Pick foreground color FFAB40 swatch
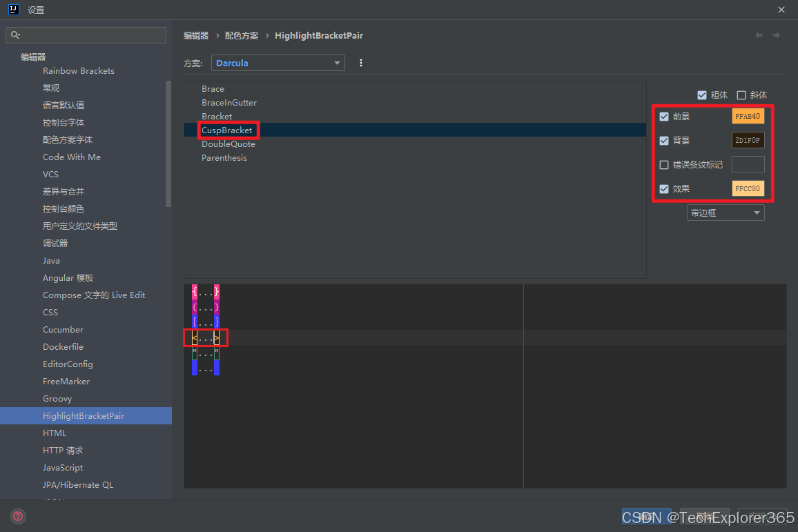The width and height of the screenshot is (798, 532). 748,117
